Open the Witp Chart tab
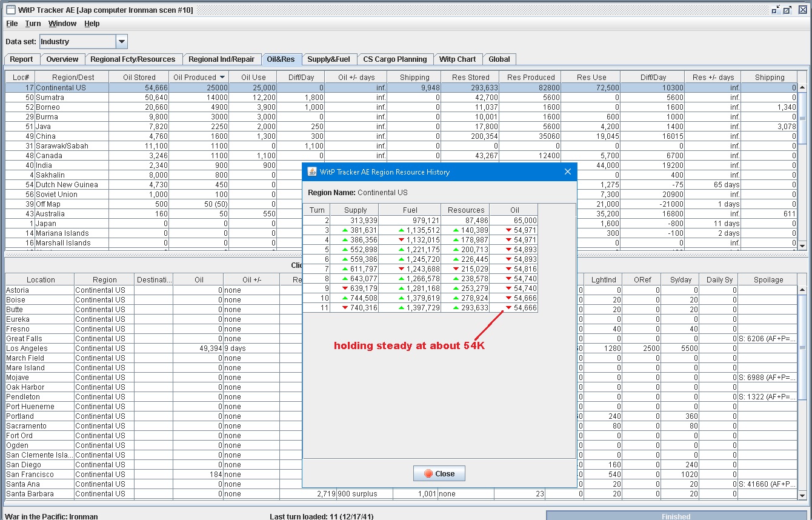 [x=458, y=59]
